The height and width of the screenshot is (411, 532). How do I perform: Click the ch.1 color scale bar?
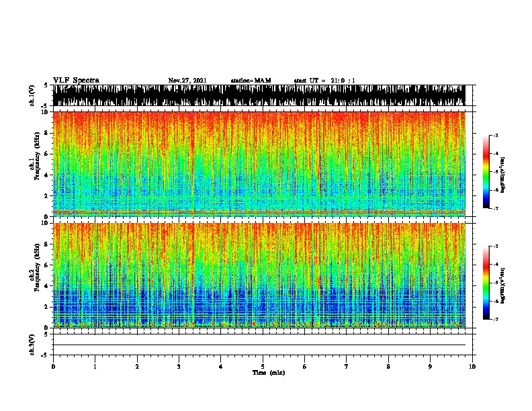[486, 172]
